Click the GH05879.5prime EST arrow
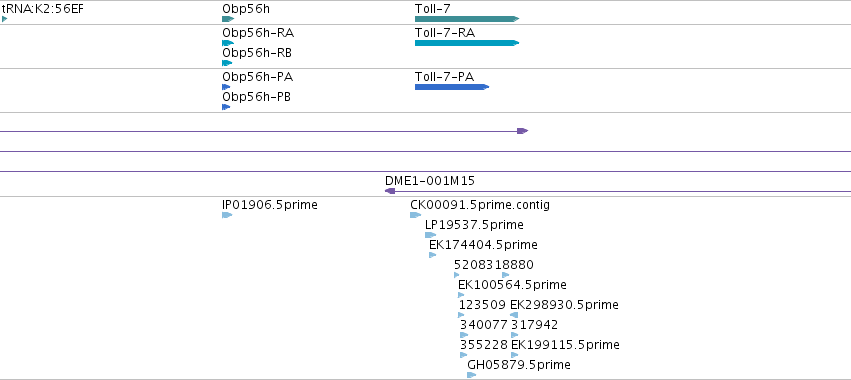This screenshot has height=380, width=851. (x=472, y=375)
